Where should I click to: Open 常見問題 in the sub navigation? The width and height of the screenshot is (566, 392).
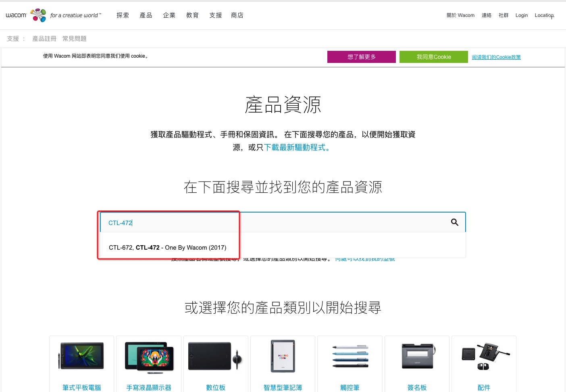[75, 39]
